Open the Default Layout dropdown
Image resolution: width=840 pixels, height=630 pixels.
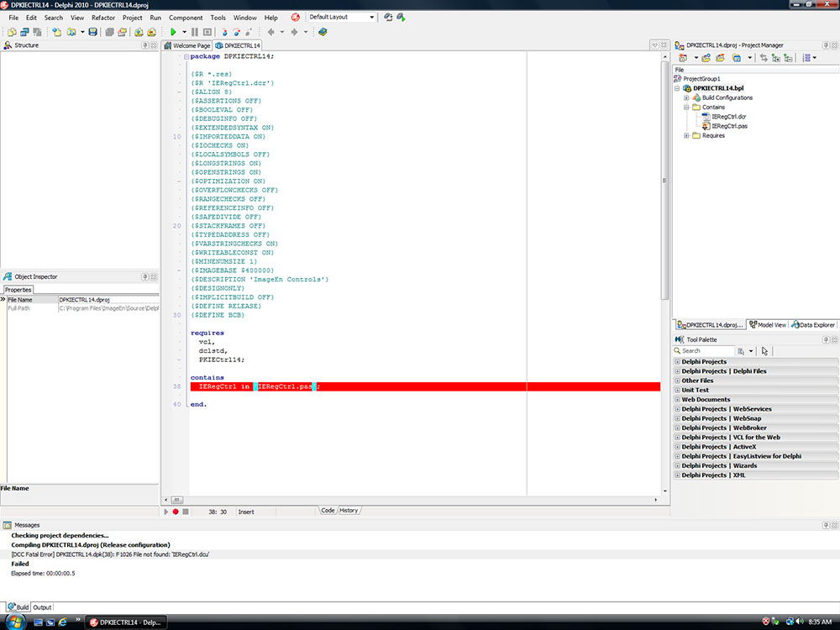(x=372, y=17)
